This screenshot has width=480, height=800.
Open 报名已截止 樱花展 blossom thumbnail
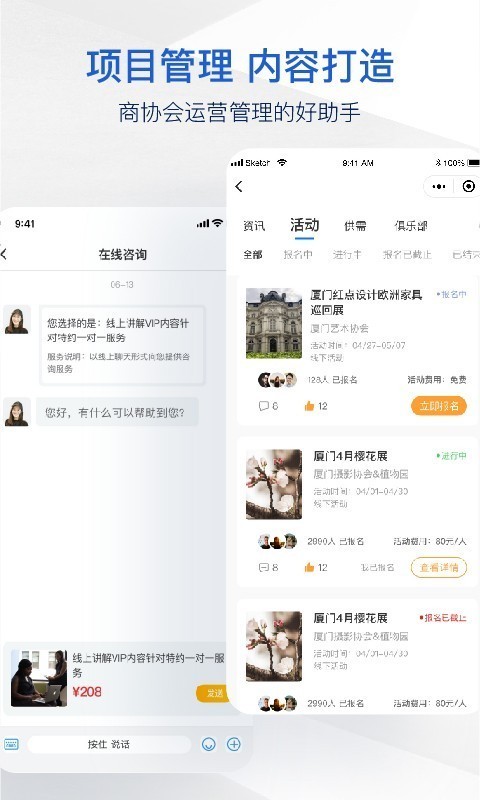274,646
